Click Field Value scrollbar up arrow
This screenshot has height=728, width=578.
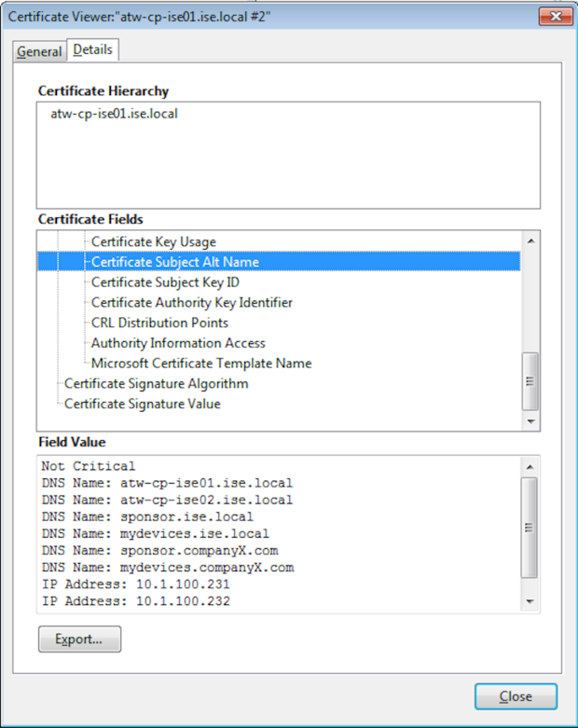[x=530, y=467]
